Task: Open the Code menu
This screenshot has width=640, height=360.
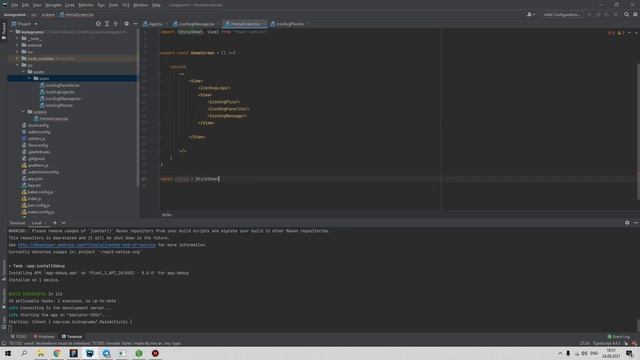Action: click(70, 5)
